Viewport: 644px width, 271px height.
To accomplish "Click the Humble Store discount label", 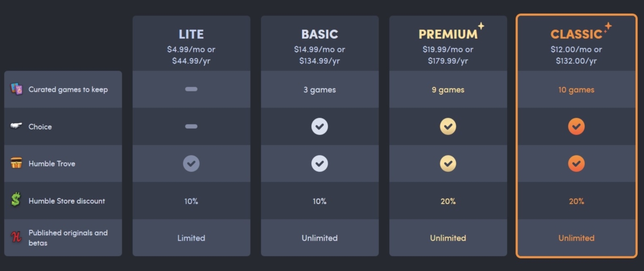I will click(x=67, y=201).
